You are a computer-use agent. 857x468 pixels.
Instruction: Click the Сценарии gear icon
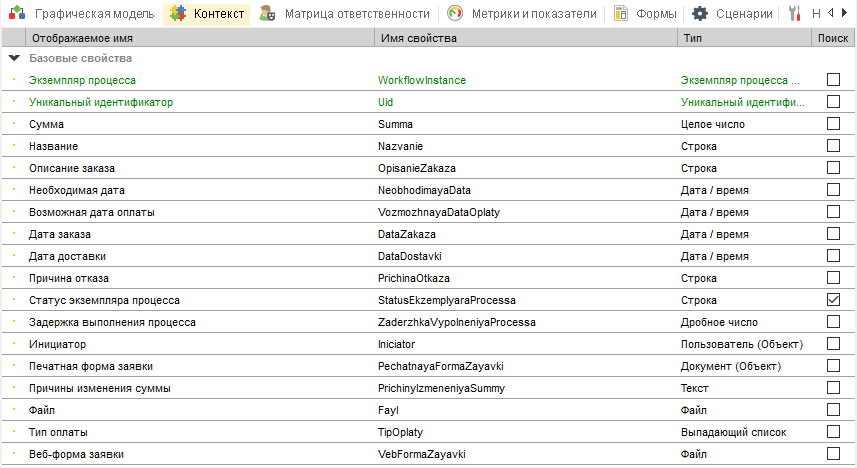click(701, 14)
